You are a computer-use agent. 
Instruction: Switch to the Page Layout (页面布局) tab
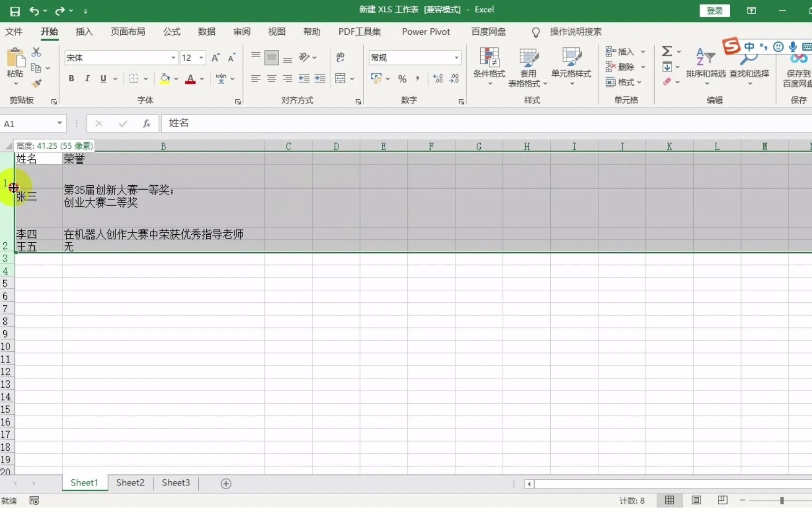[128, 32]
